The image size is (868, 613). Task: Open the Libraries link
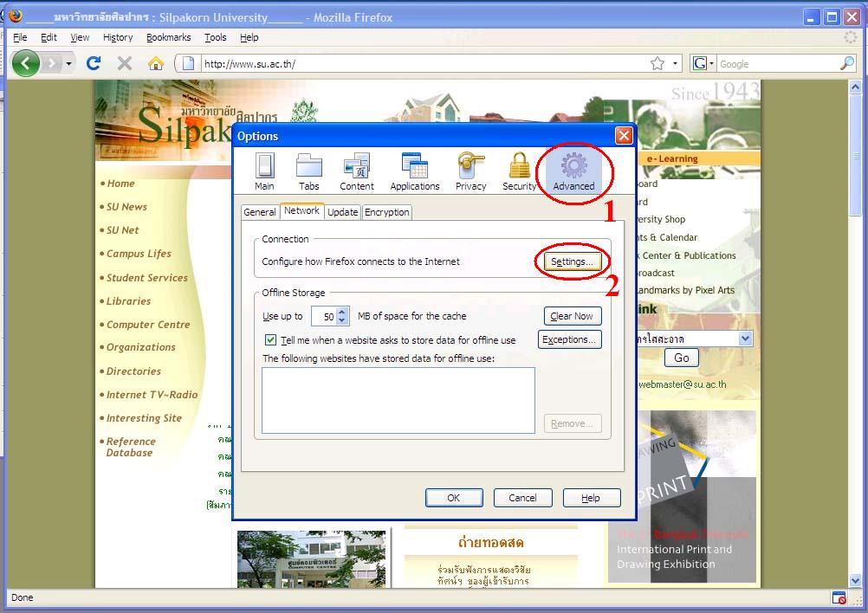click(x=128, y=301)
